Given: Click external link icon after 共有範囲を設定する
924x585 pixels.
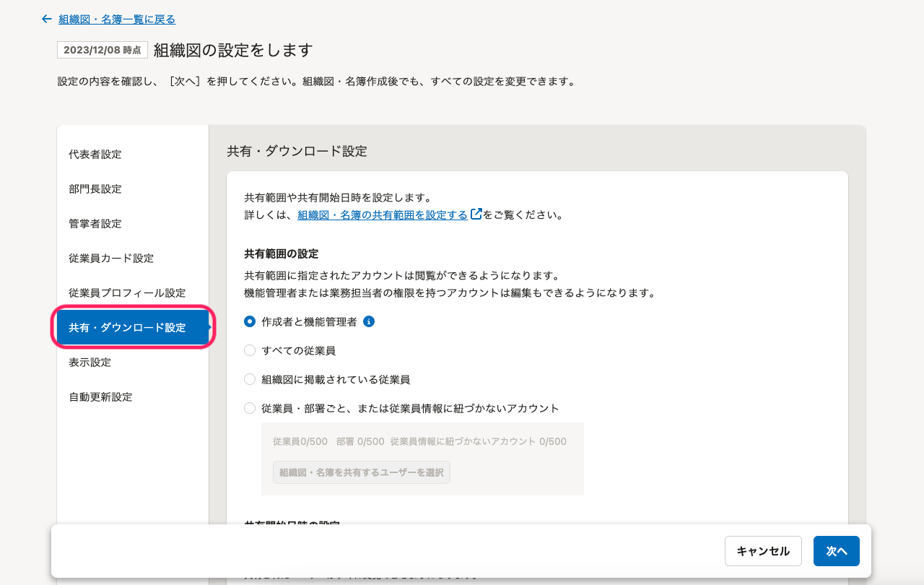Looking at the screenshot, I should pos(476,214).
